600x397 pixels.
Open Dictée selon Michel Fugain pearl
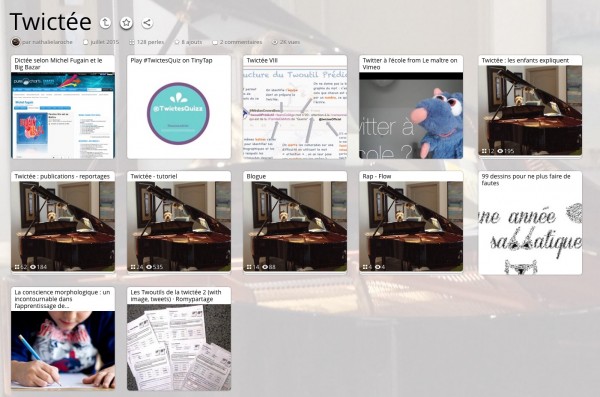pos(63,107)
